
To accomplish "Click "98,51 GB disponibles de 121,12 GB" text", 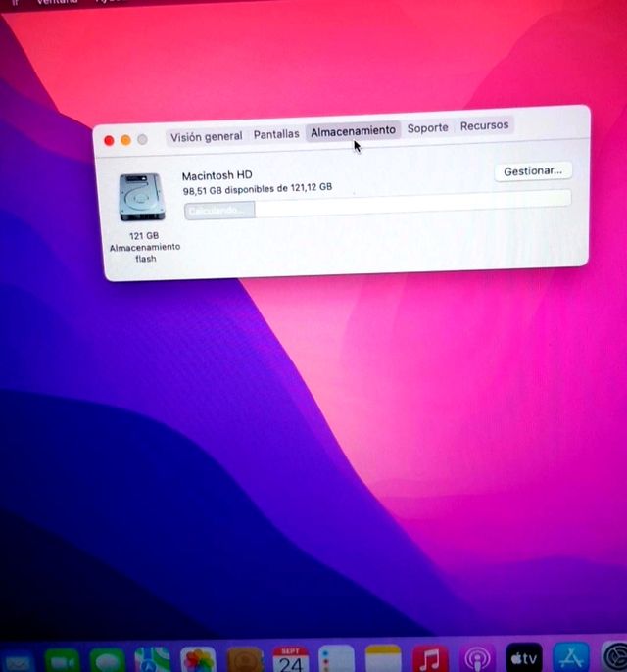I will coord(257,188).
